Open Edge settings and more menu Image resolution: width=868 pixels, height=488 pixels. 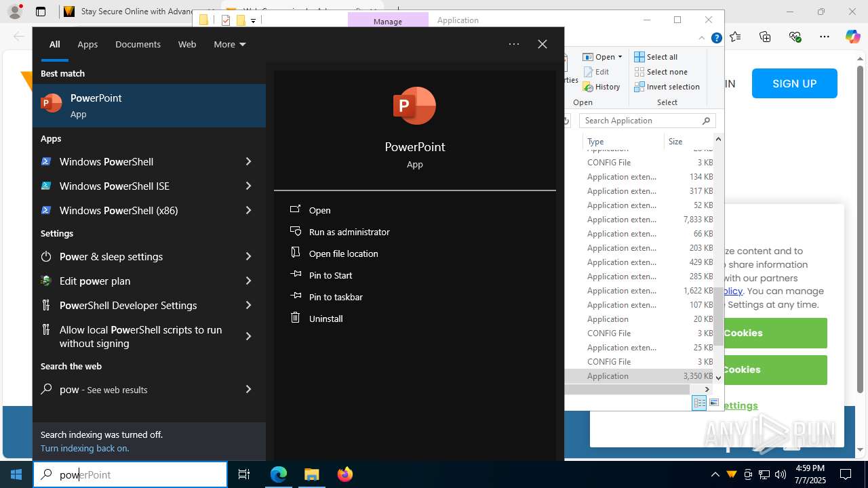pyautogui.click(x=824, y=37)
